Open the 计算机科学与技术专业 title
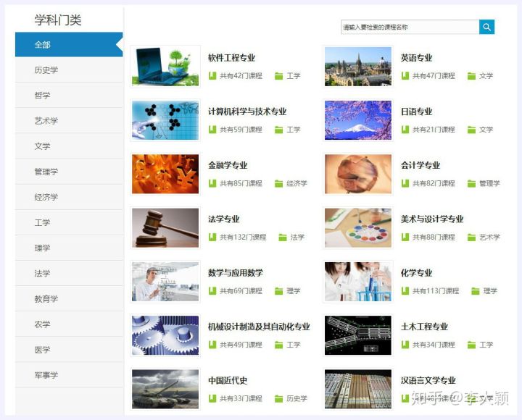Image resolution: width=522 pixels, height=420 pixels. pos(247,112)
